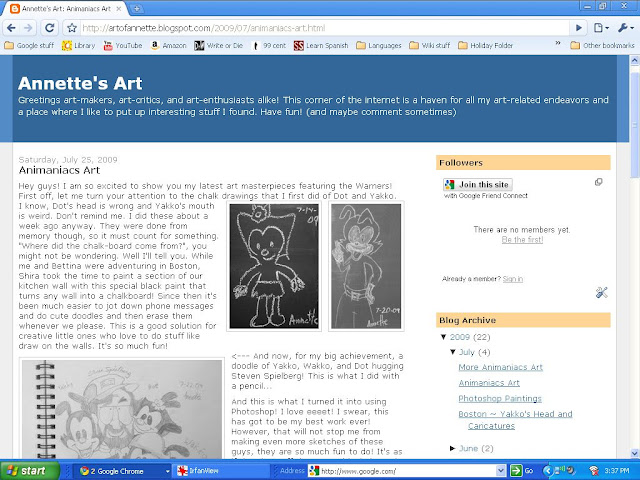Open the Dot chalk drawing thumbnail
640x480 pixels.
click(x=274, y=266)
